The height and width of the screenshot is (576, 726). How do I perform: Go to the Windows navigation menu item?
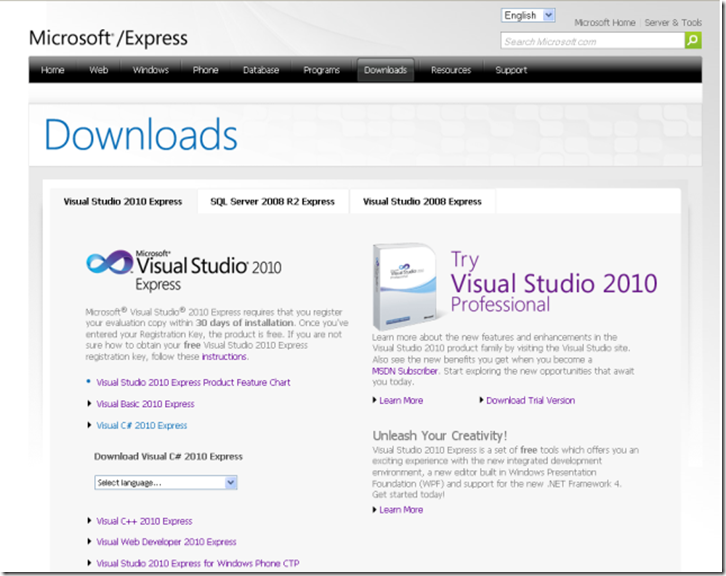coord(151,70)
